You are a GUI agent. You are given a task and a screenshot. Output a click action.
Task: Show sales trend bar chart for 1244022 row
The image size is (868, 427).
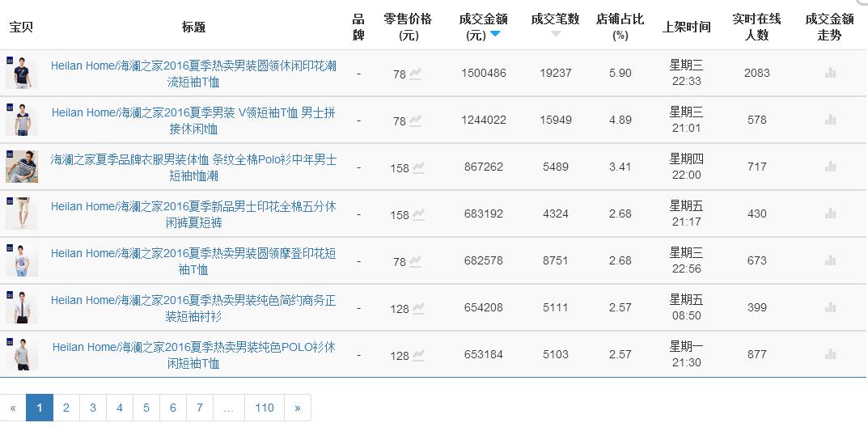(x=830, y=120)
